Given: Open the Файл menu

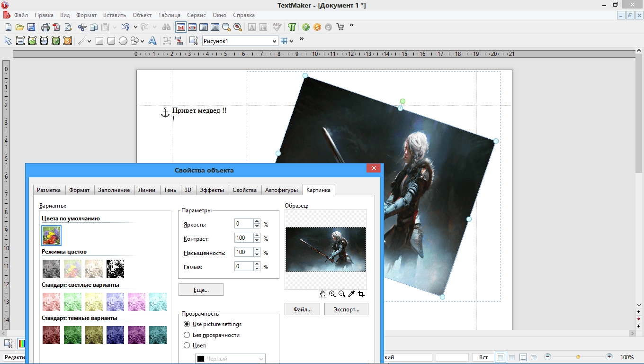Looking at the screenshot, I should [x=21, y=15].
